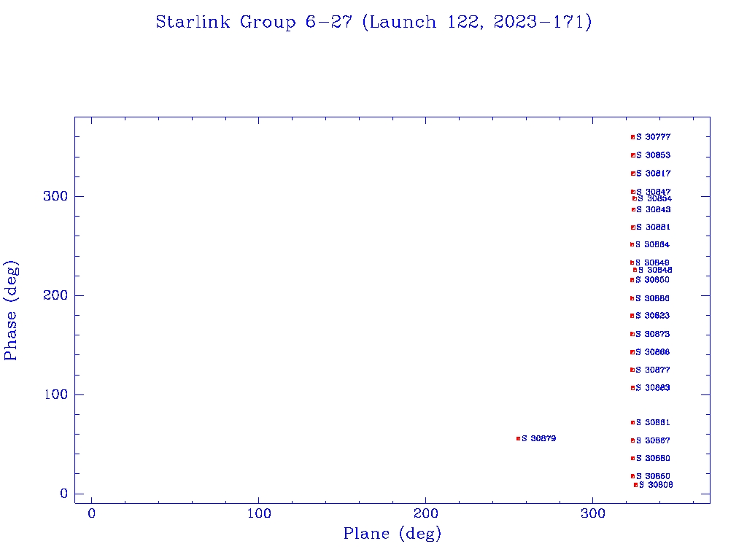Click the 300 tick label on Plane axis
The height and width of the screenshot is (560, 747).
(593, 513)
